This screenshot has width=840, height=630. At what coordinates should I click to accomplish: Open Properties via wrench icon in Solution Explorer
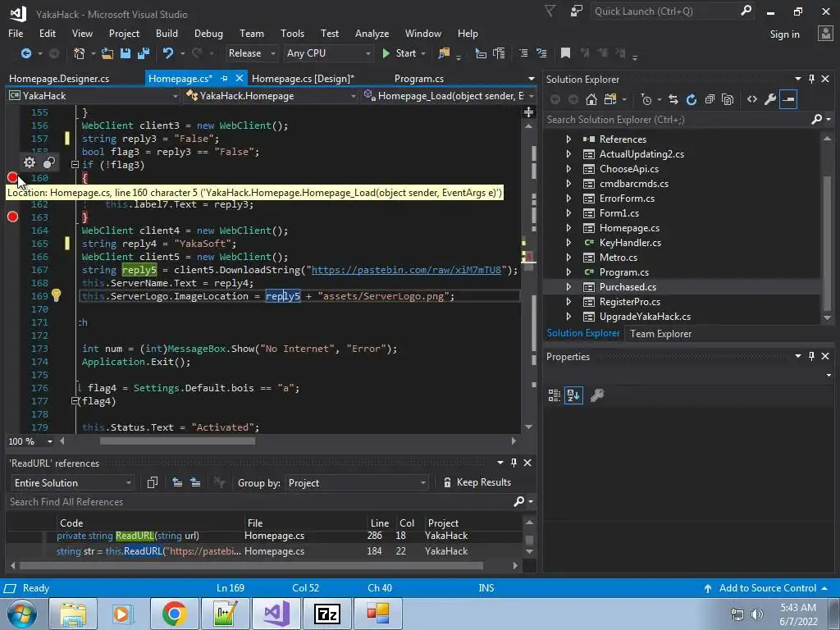pos(769,99)
